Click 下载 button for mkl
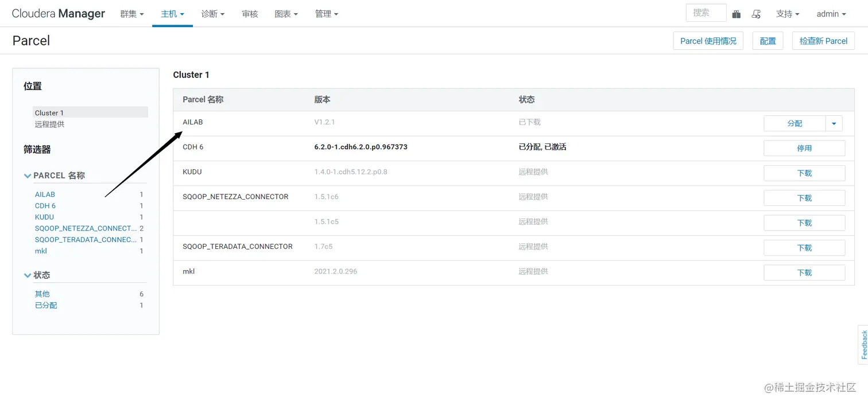The height and width of the screenshot is (405, 868). tap(804, 272)
